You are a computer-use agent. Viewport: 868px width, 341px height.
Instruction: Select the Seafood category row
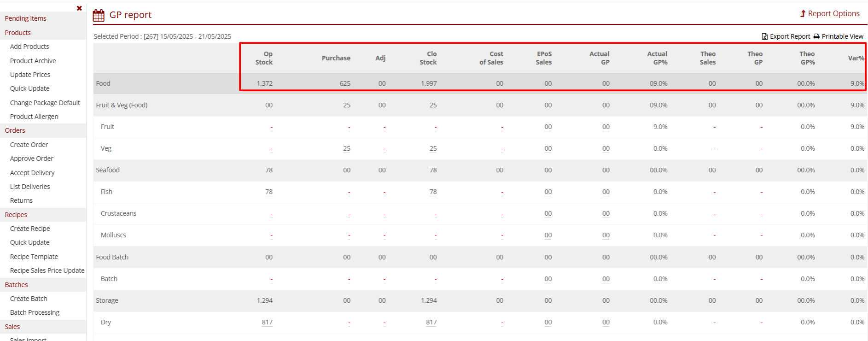tap(108, 170)
